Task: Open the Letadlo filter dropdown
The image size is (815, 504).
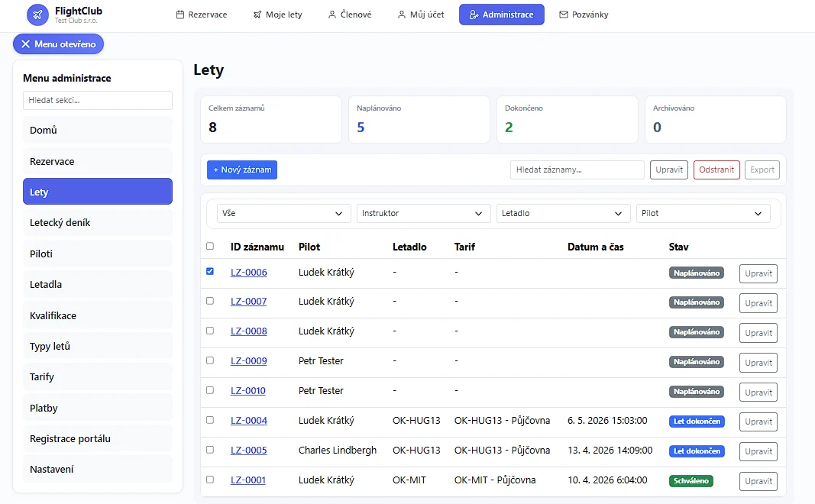Action: click(563, 214)
